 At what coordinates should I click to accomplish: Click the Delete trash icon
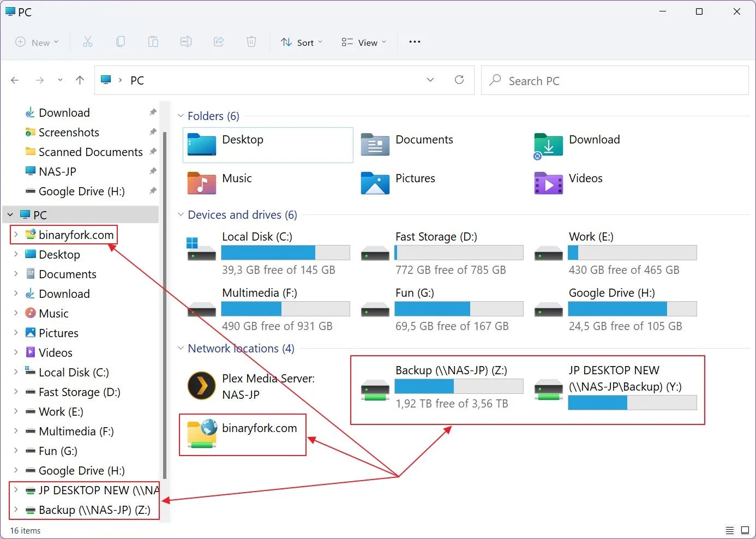251,42
